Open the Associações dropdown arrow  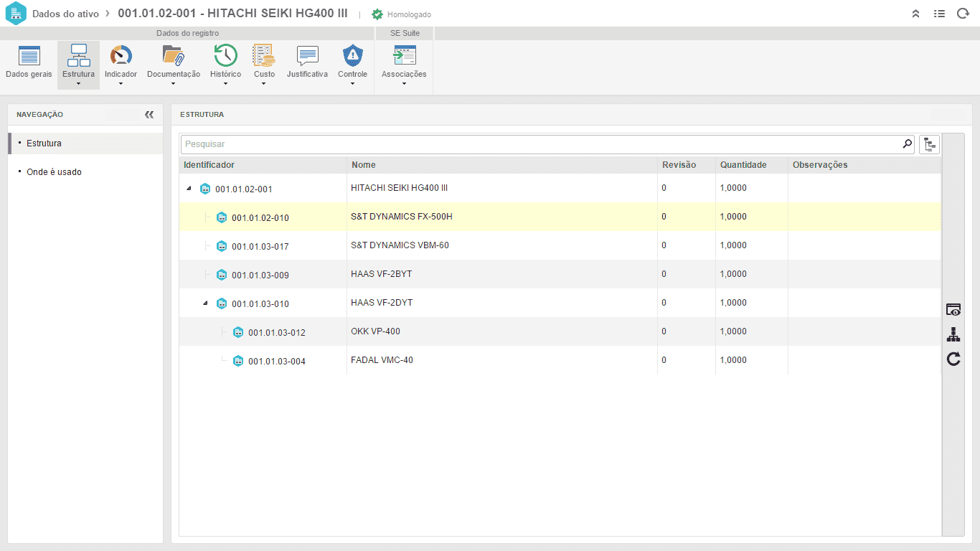coord(404,84)
